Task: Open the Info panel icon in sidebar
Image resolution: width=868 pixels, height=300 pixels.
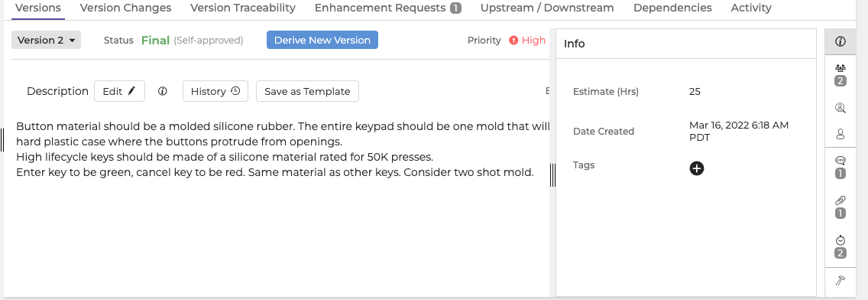Action: (840, 41)
